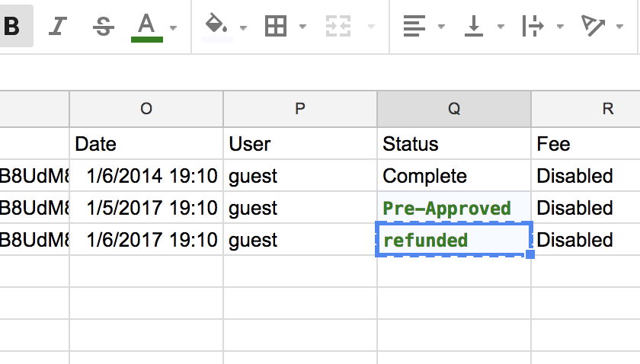The width and height of the screenshot is (640, 364).
Task: Click the fill handle of refunded cell
Action: tap(530, 254)
